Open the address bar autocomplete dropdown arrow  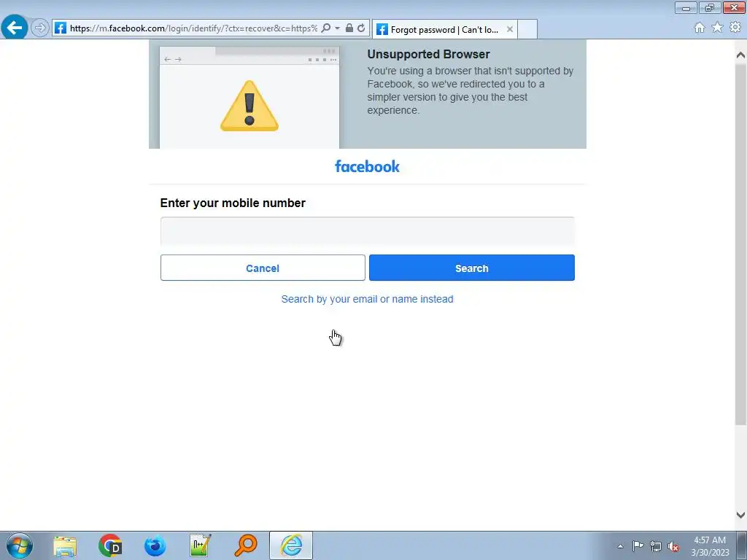click(x=337, y=28)
